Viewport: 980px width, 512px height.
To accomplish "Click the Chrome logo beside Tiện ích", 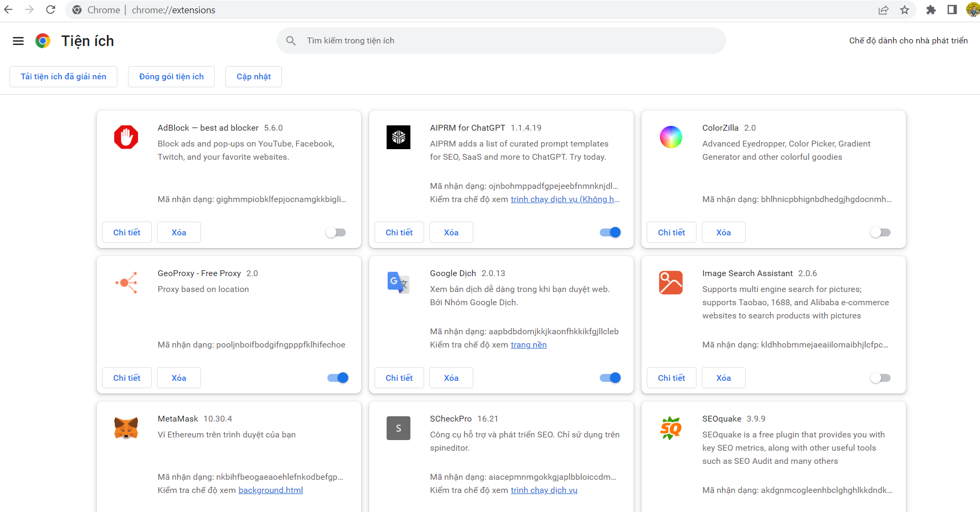I will (x=43, y=41).
